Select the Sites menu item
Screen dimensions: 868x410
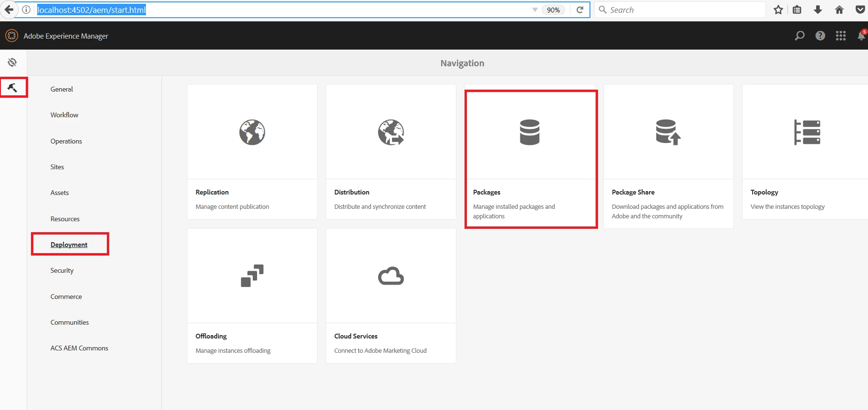[x=57, y=167]
